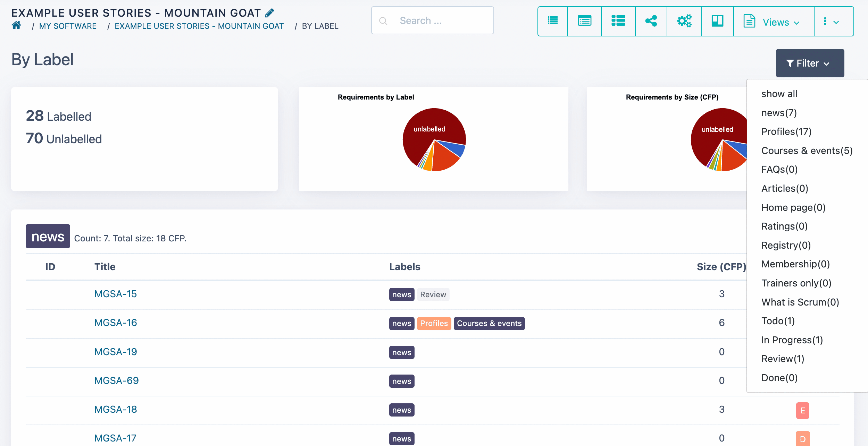
Task: Click the '28 Labelled' summary text
Action: (x=58, y=116)
